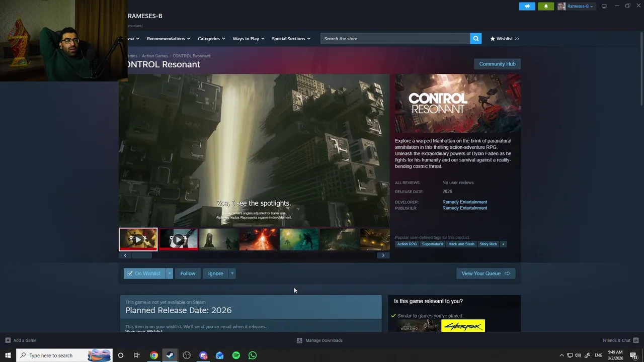Open WhatsApp from taskbar
644x362 pixels.
click(253, 355)
